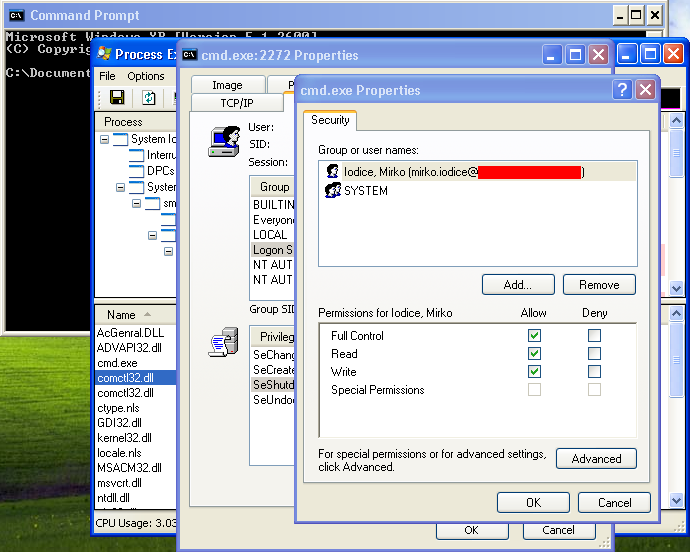Click the Remove button

599,285
